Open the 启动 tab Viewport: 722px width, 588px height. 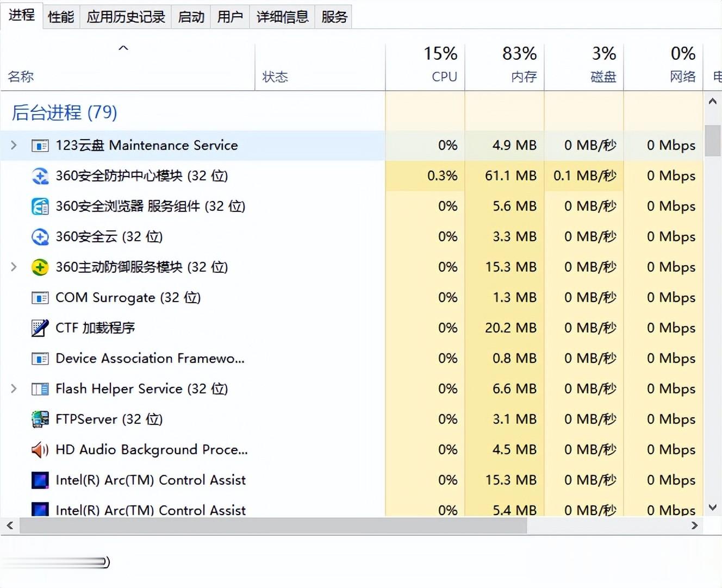191,17
